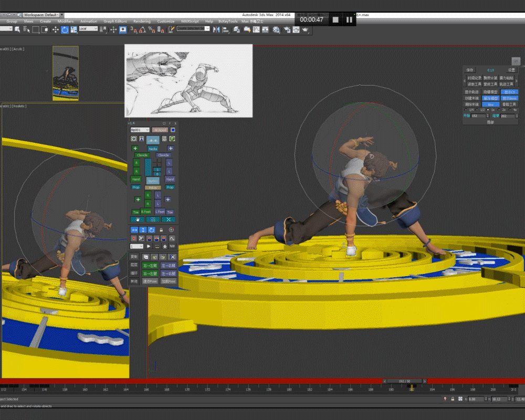Open the Local reference coordinate dropdown
Viewport: 525px width, 420px height.
coord(88,29)
